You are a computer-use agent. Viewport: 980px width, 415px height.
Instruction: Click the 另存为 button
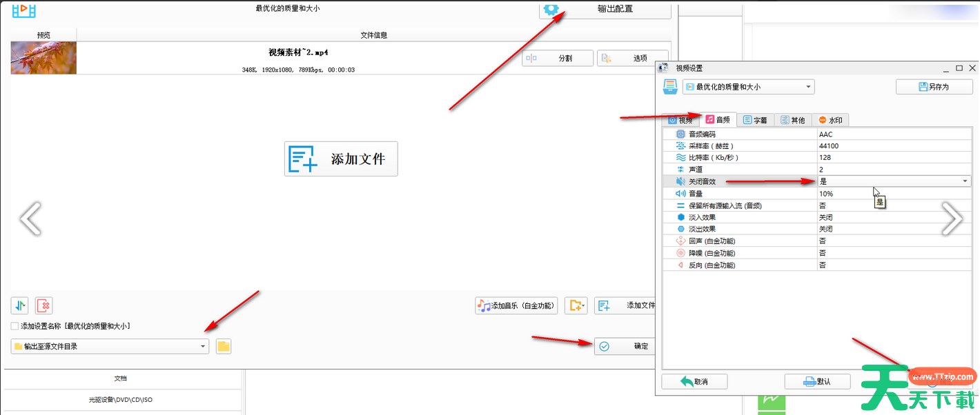(934, 87)
